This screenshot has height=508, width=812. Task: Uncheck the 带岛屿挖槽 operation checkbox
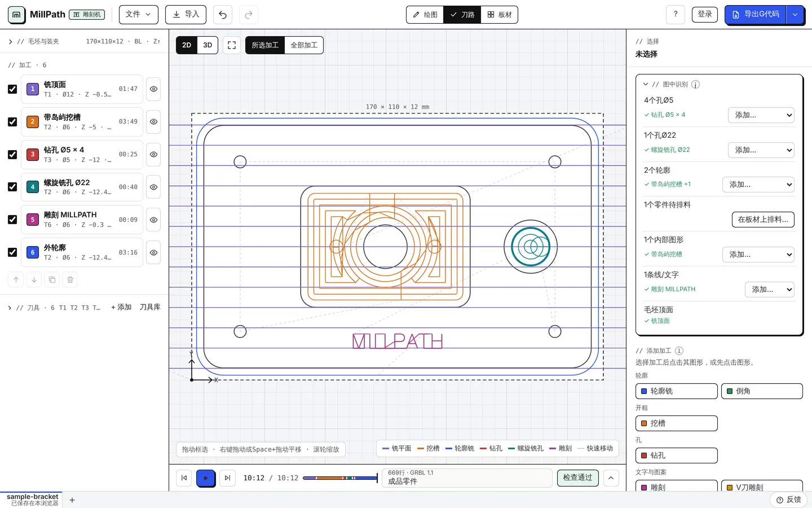coord(12,122)
